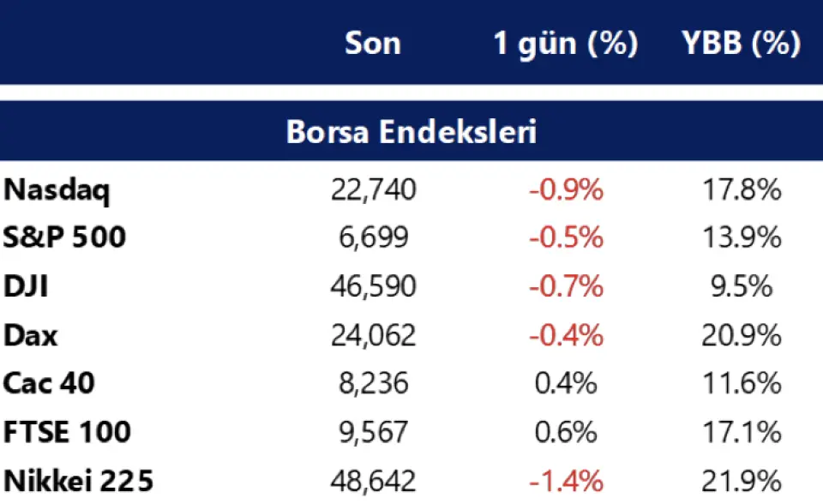Viewport: 823px width, 504px height.
Task: Click the Son column header
Action: [x=372, y=44]
